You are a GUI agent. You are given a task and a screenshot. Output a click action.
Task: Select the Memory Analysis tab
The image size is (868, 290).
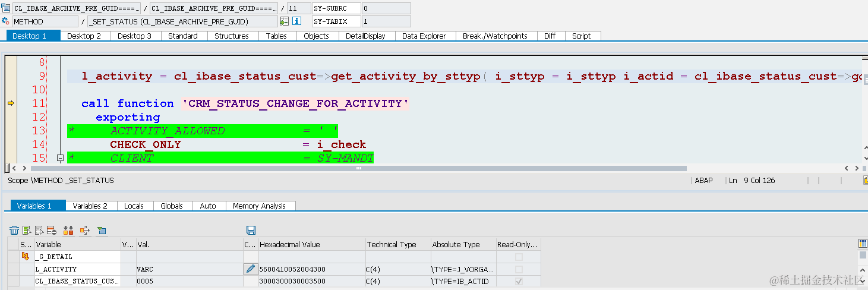coord(260,206)
